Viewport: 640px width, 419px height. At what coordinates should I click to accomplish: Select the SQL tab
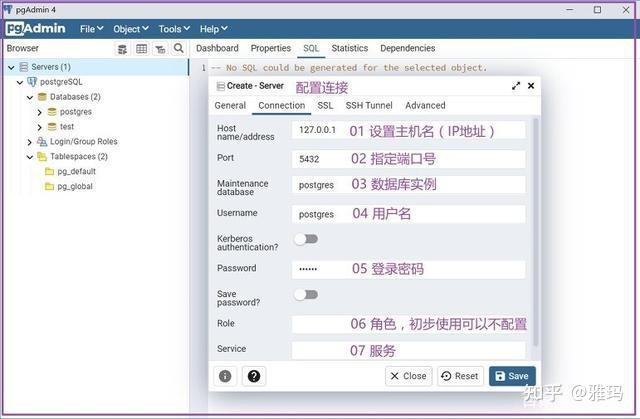311,48
